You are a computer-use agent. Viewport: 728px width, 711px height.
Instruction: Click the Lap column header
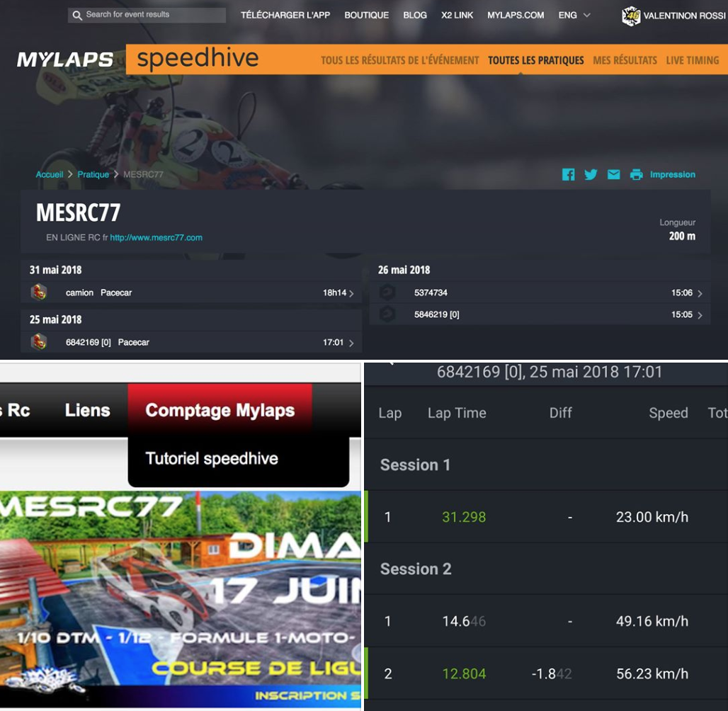[x=389, y=413]
